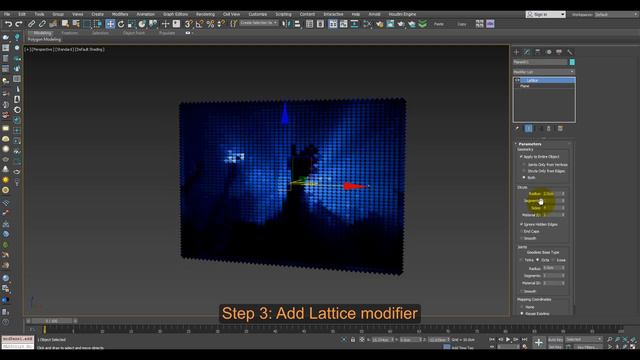Open the Motion tab in Command Panel
640x360 pixels.
click(x=549, y=52)
